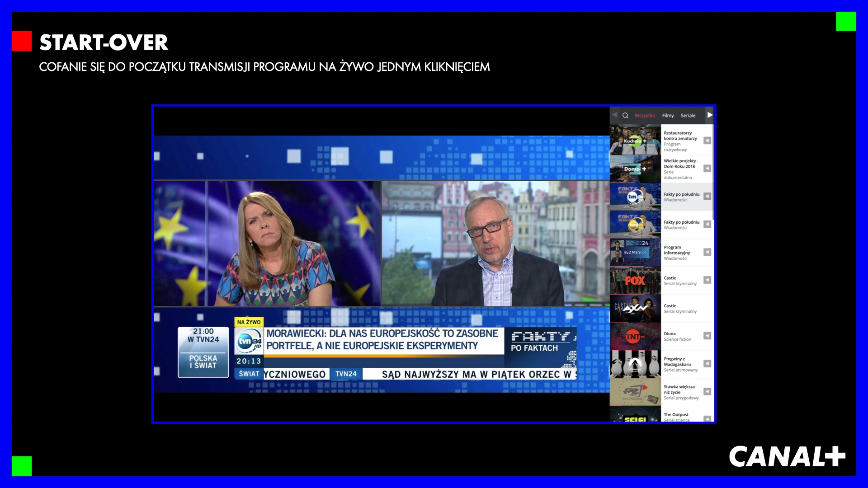Click 'The Outpost' program title
Screen dimensions: 868x488
pyautogui.click(x=676, y=414)
